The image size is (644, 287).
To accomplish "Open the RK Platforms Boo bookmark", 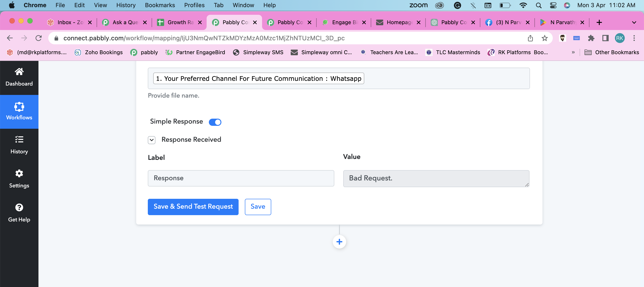I will 517,52.
